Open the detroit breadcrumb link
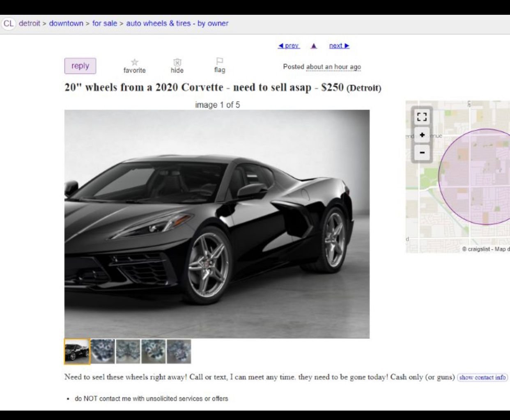This screenshot has width=510, height=420. (30, 23)
